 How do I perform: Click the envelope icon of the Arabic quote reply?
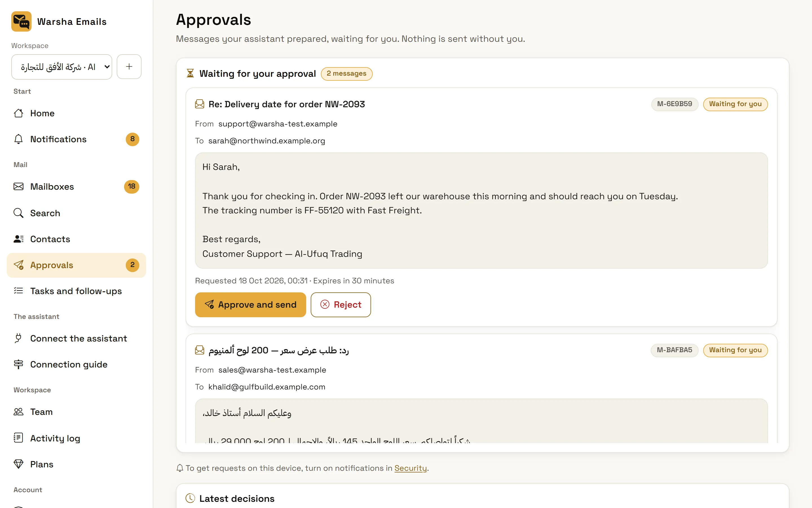click(x=200, y=351)
